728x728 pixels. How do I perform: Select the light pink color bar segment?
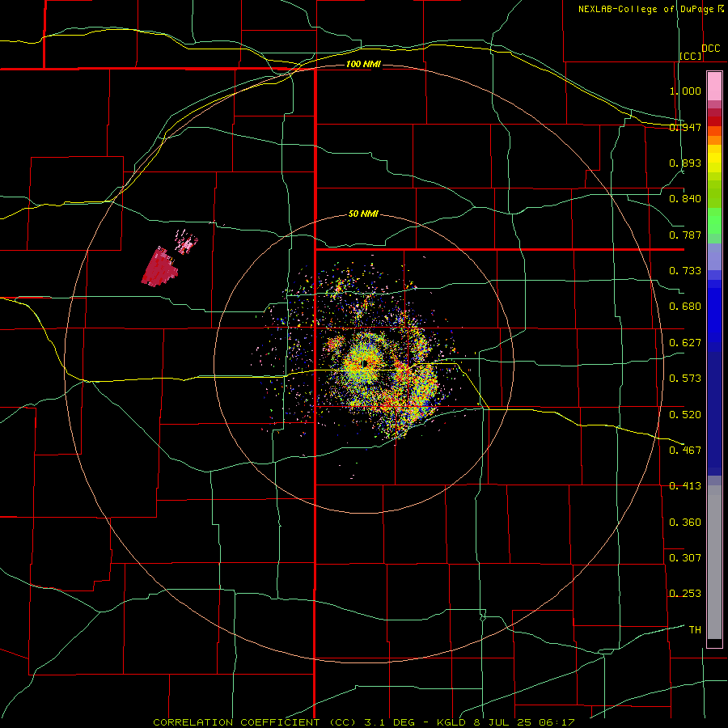[714, 86]
